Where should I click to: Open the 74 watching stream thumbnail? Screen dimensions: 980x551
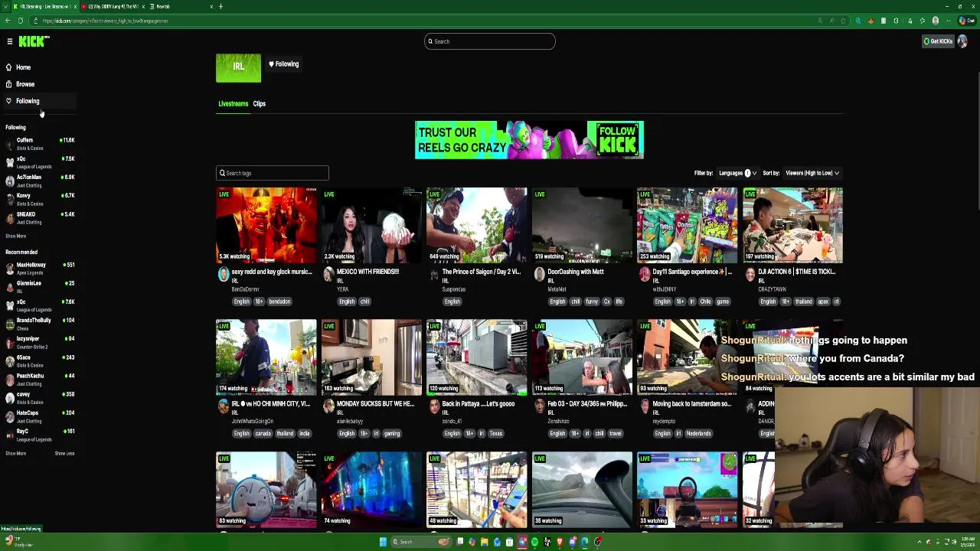pyautogui.click(x=371, y=490)
